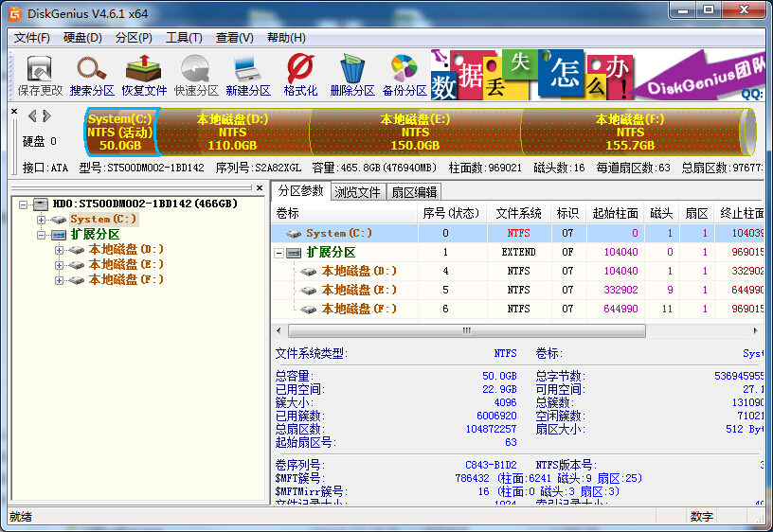Click the 保存更改 save changes toolbar icon
773x532 pixels.
tap(40, 75)
